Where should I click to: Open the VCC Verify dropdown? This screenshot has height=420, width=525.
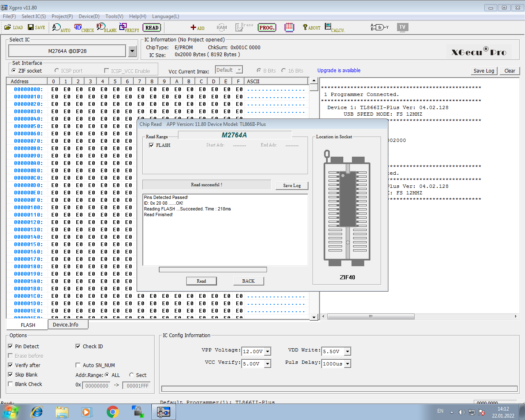(x=267, y=364)
